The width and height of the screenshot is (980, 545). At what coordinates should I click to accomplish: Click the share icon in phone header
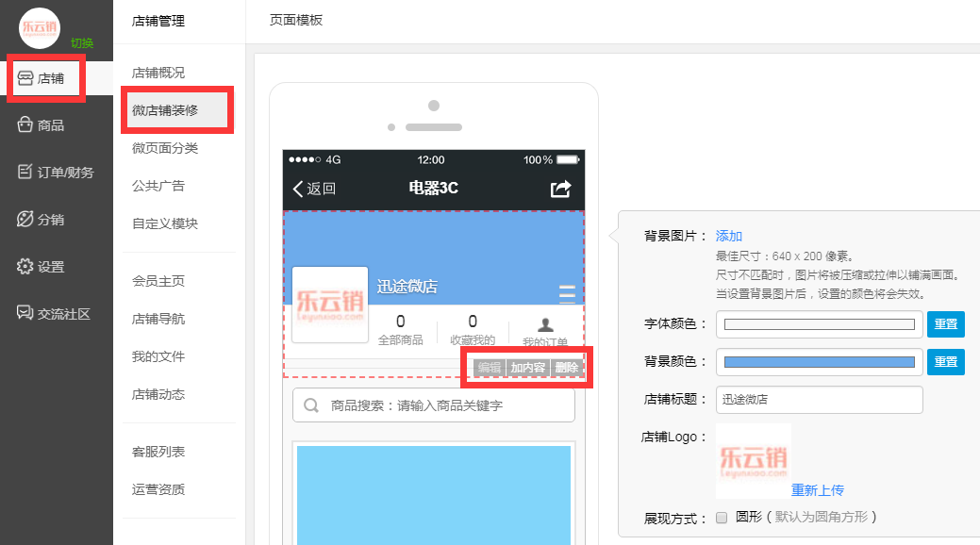click(x=560, y=189)
